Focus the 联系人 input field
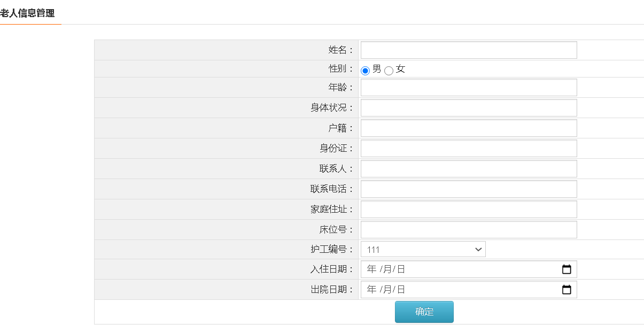The height and width of the screenshot is (325, 644). pyautogui.click(x=469, y=169)
